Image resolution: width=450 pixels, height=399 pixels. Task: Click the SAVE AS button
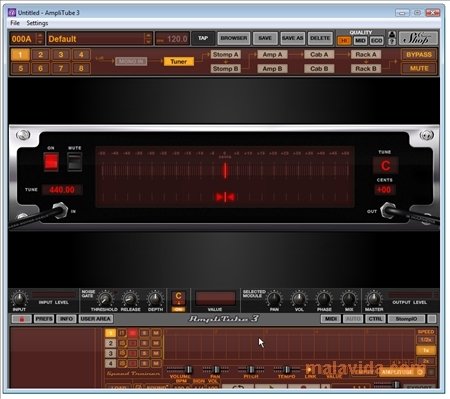pos(292,38)
